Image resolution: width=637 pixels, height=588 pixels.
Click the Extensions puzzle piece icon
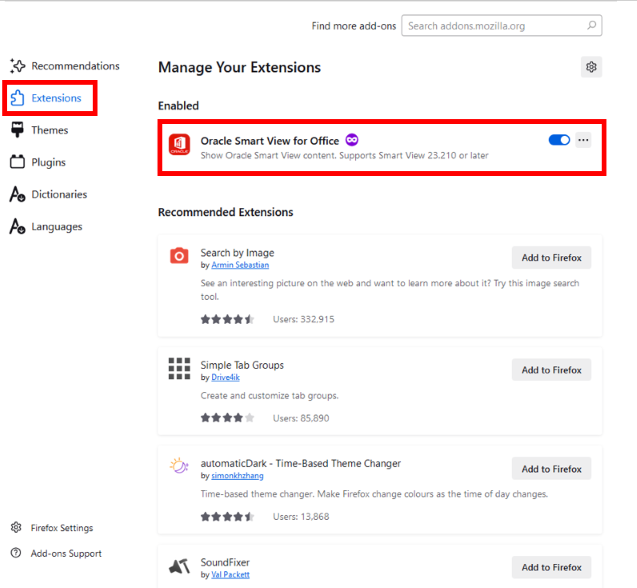17,98
